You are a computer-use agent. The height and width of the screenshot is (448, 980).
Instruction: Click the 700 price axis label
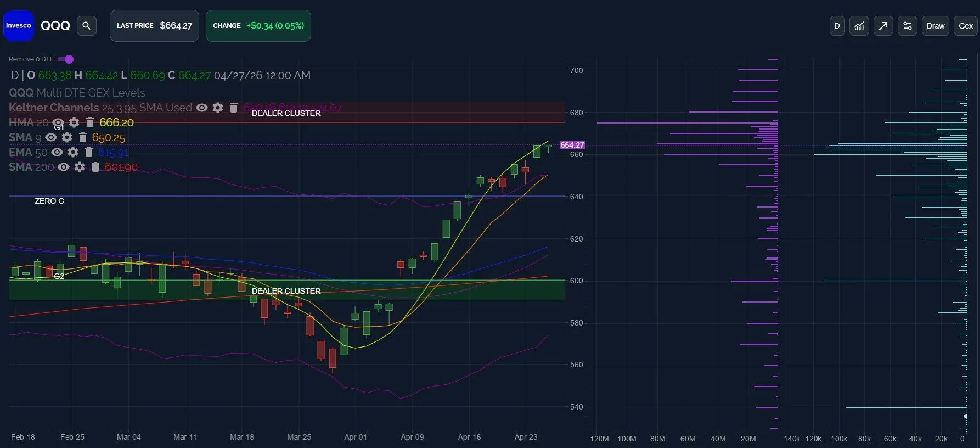pyautogui.click(x=576, y=70)
